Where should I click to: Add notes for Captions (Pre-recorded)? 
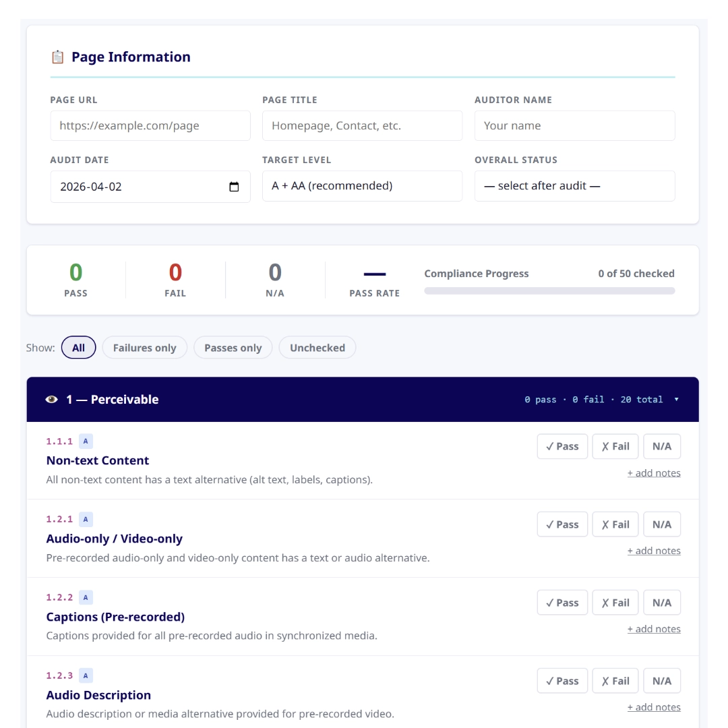tap(653, 629)
